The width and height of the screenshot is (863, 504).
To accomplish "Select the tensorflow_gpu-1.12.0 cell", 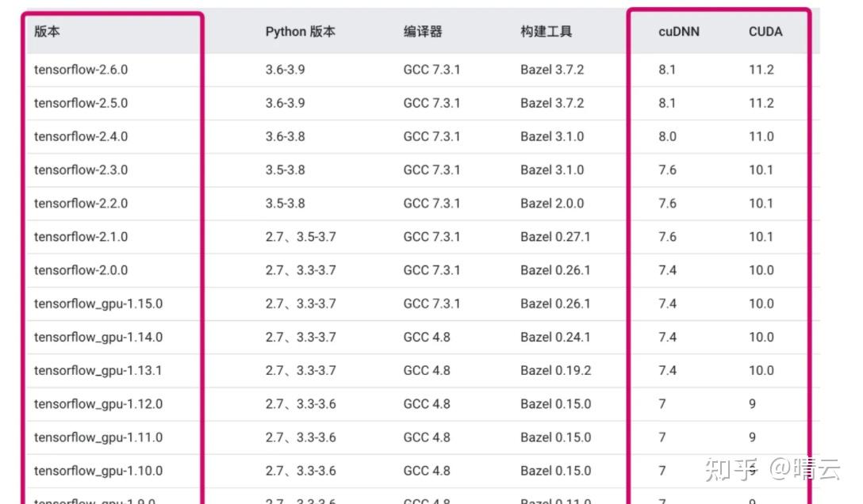I will click(98, 404).
